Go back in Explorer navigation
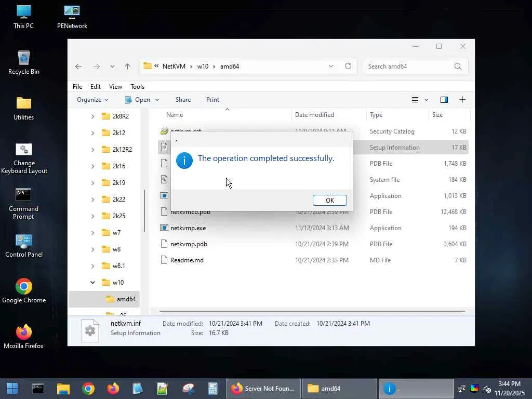This screenshot has width=532, height=399. (x=78, y=66)
